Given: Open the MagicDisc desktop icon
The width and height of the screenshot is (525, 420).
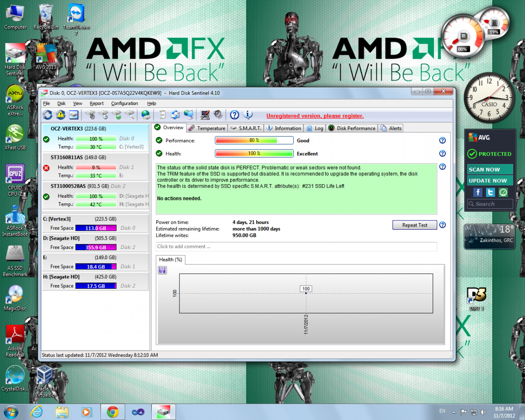Looking at the screenshot, I should (x=15, y=297).
